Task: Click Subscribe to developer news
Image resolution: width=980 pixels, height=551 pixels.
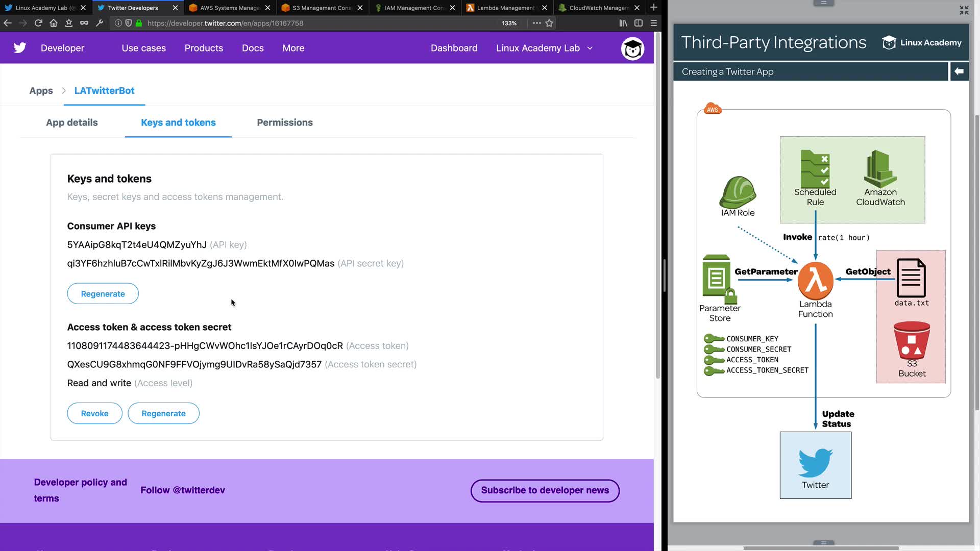Action: click(545, 490)
